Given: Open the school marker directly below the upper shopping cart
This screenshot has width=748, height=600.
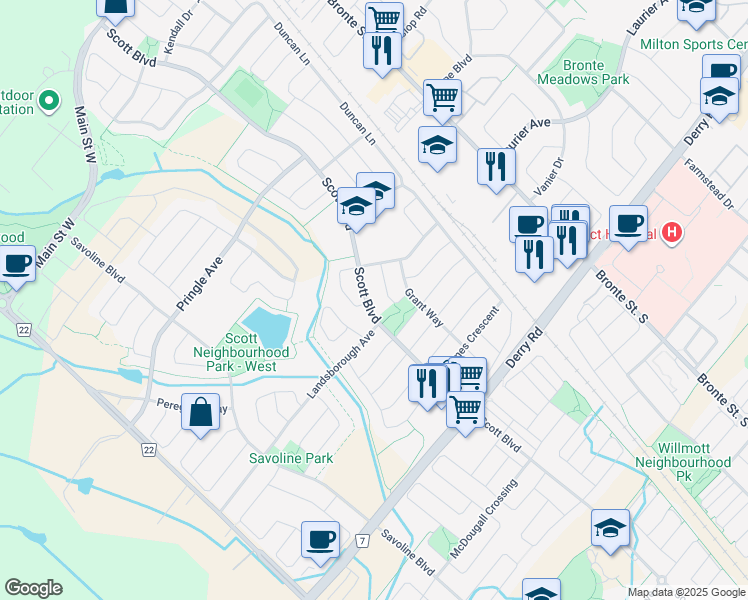Looking at the screenshot, I should pos(437,146).
